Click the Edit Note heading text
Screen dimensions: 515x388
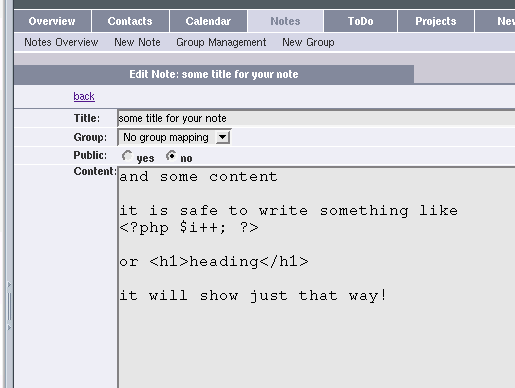(x=214, y=74)
